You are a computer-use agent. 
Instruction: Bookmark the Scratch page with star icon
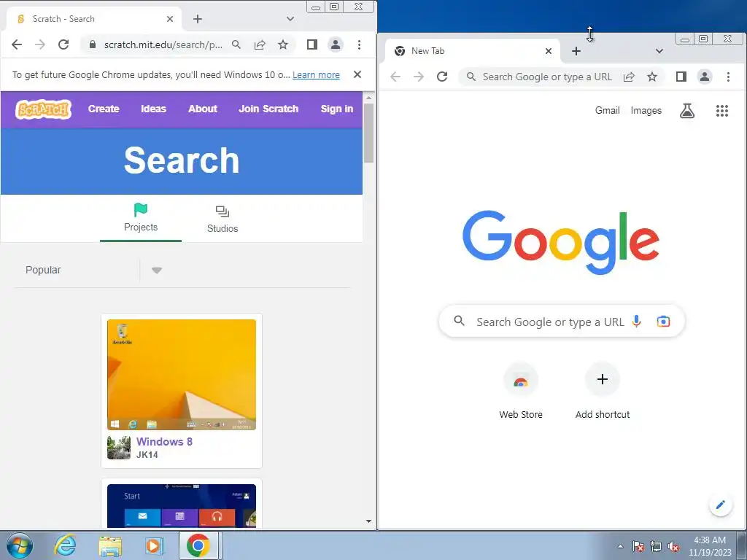(283, 44)
